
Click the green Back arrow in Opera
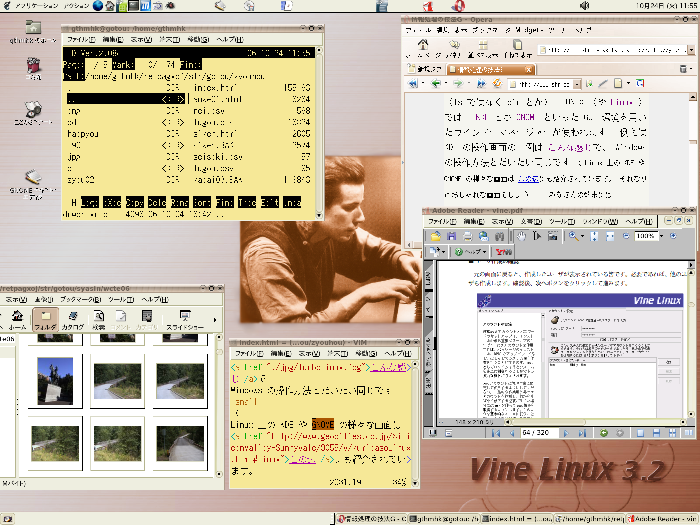tap(436, 83)
